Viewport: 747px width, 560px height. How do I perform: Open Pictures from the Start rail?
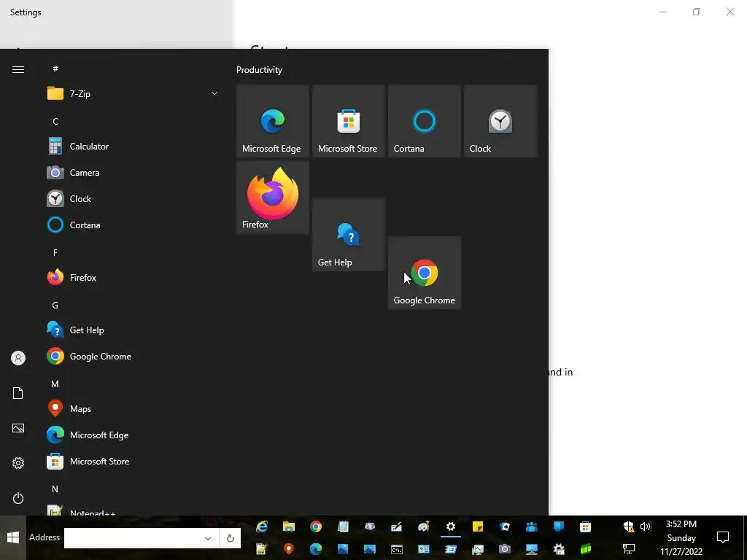[x=18, y=428]
